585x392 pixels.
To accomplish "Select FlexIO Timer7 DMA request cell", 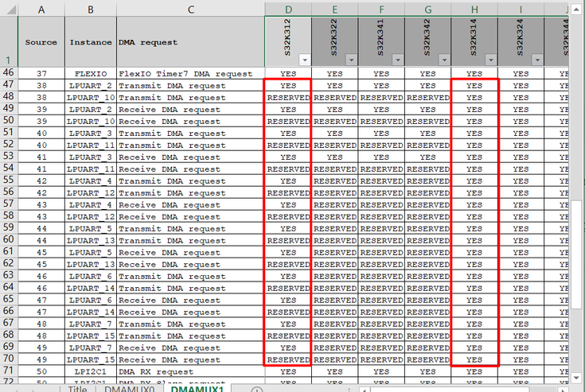I will point(191,73).
